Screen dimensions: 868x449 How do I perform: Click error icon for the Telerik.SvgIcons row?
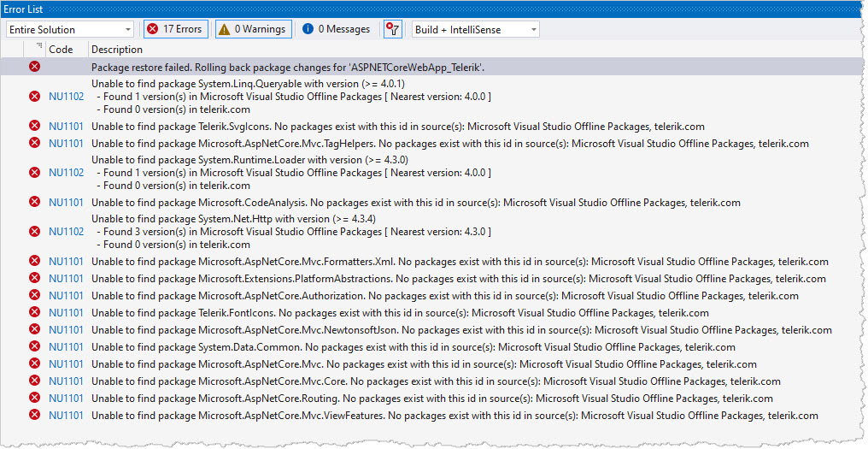(x=35, y=126)
